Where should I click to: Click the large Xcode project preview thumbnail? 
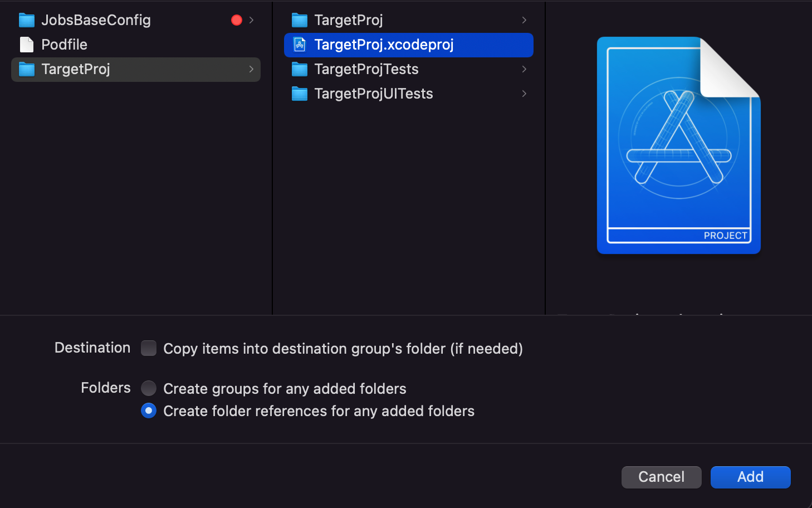(x=678, y=145)
